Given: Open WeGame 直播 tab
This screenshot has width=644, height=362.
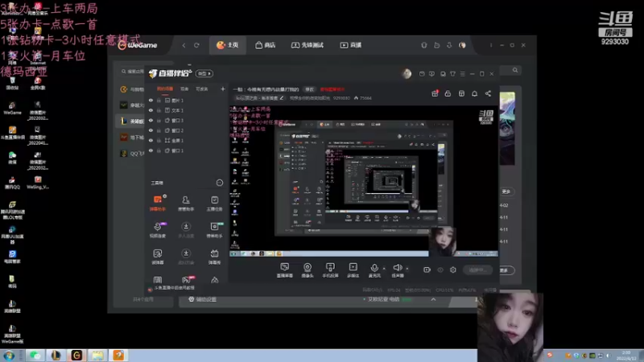Looking at the screenshot, I should 351,45.
